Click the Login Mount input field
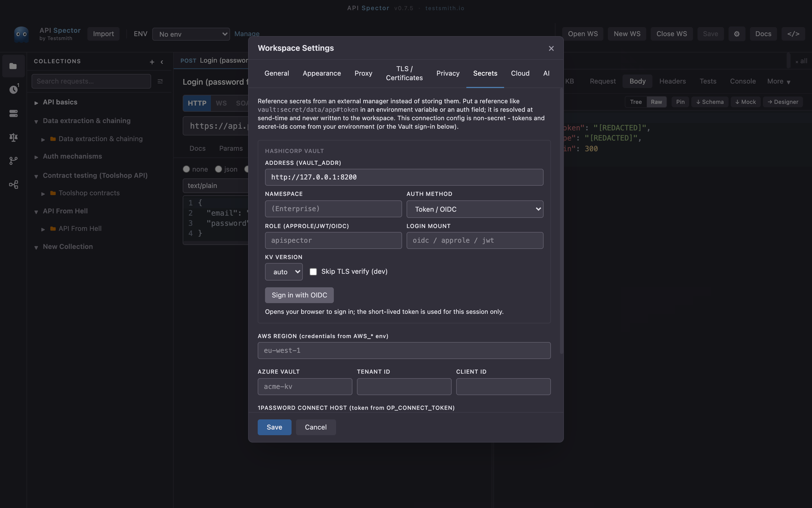This screenshot has height=508, width=812. coord(475,240)
